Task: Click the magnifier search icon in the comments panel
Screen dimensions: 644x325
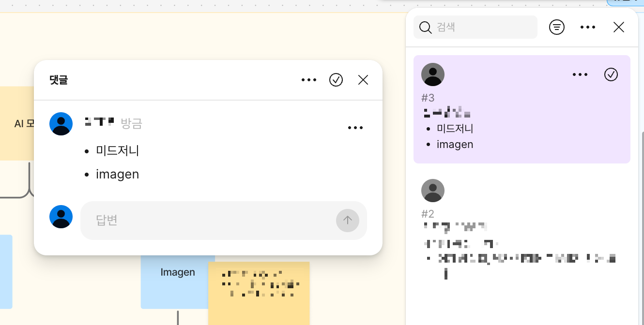Action: (425, 27)
